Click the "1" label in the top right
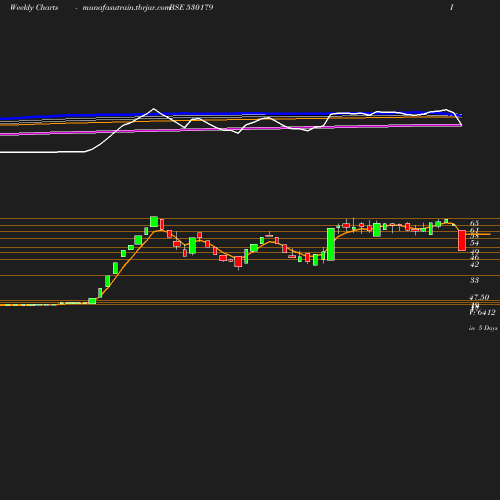This screenshot has height=500, width=500. 452,8
